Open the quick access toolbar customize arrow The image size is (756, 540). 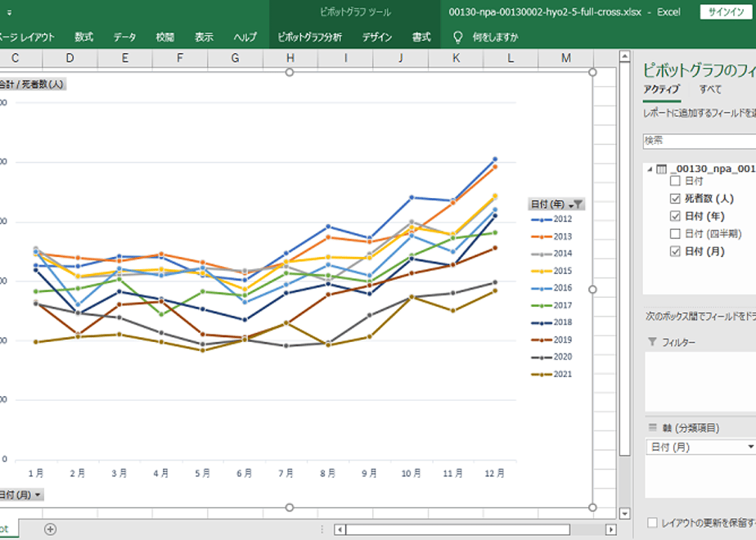pyautogui.click(x=9, y=13)
